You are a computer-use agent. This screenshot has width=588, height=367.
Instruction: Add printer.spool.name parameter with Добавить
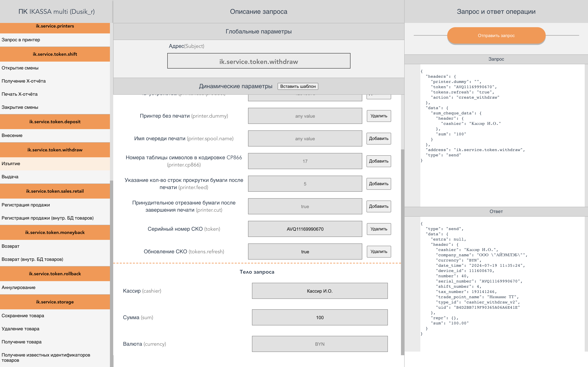click(x=378, y=139)
